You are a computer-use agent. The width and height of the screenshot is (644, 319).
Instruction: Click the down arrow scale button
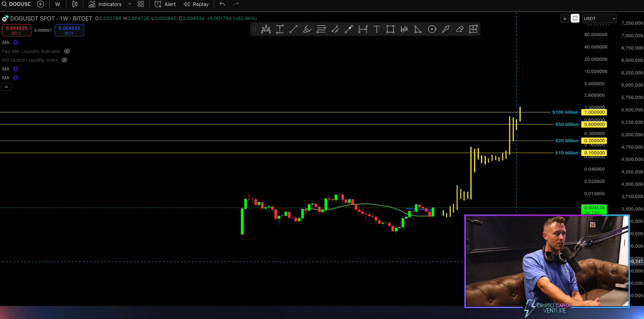[565, 19]
